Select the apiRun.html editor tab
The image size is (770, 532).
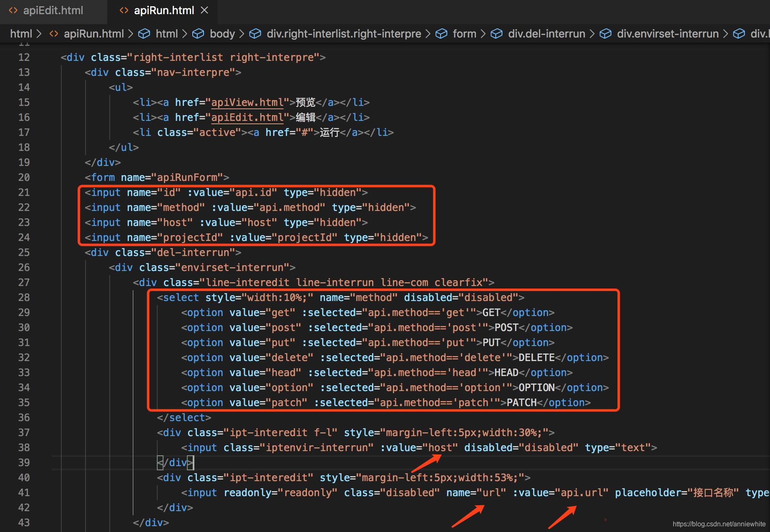click(x=164, y=10)
